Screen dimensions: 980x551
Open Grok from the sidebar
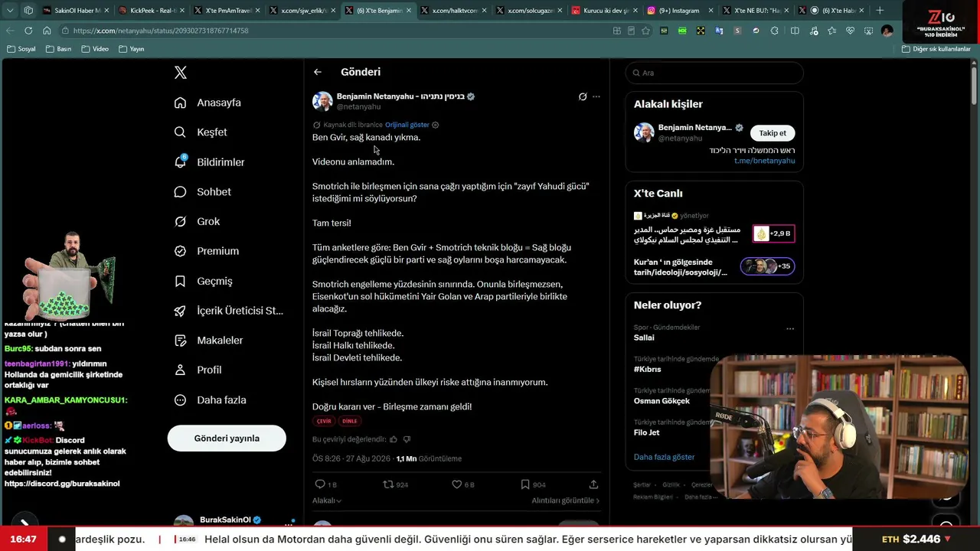click(x=198, y=222)
